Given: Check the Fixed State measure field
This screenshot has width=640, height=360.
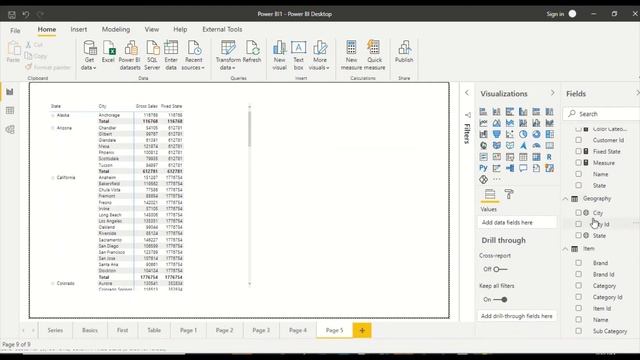Looking at the screenshot, I should tap(578, 151).
